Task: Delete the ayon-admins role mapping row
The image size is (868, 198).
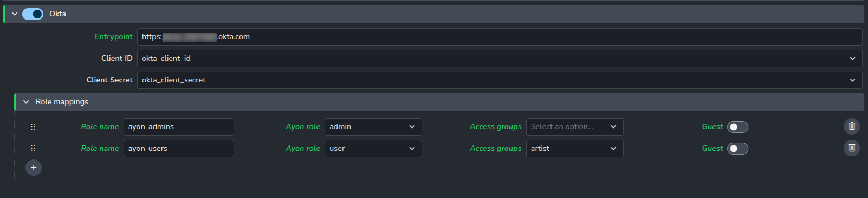Action: point(852,126)
